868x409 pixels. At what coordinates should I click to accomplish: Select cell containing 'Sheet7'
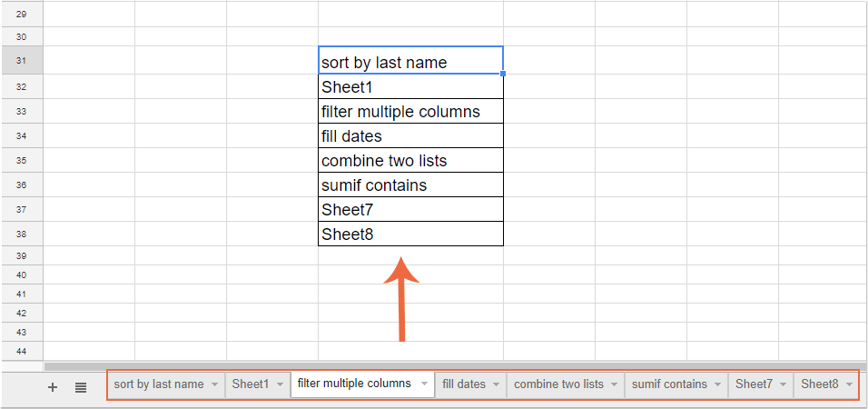[410, 209]
